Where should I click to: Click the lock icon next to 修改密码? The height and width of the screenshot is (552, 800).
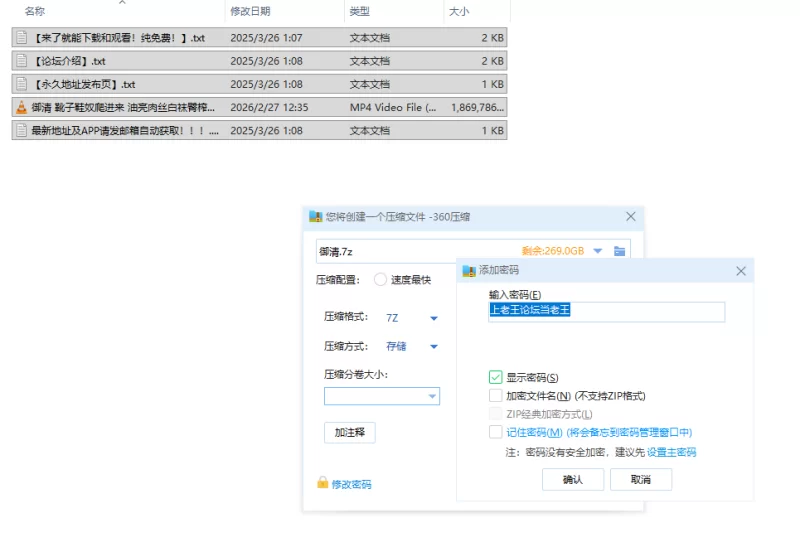pos(322,483)
